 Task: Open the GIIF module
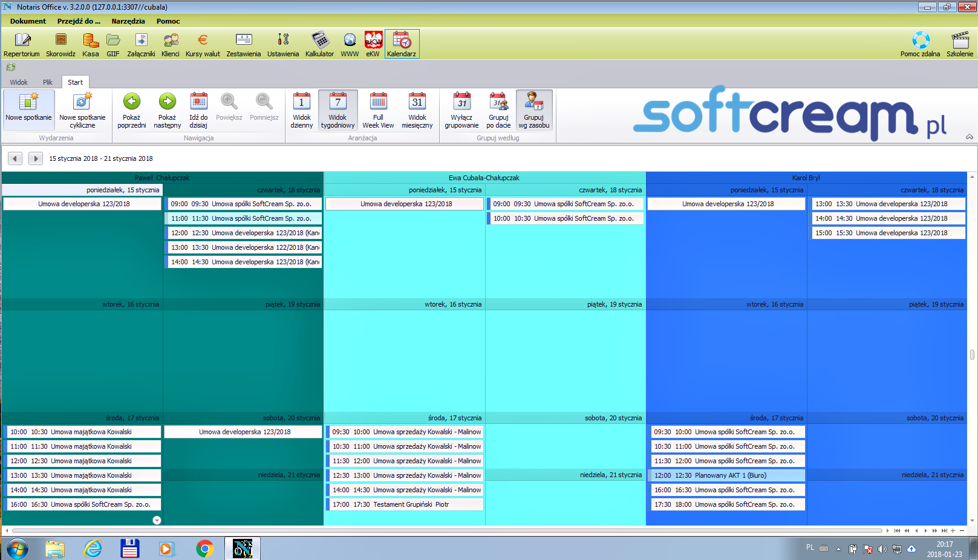pos(113,45)
